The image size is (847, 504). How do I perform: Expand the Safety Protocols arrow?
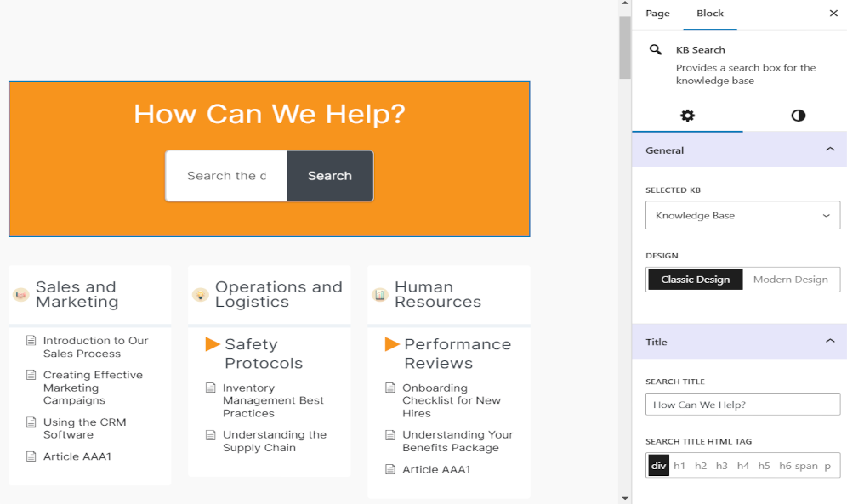tap(213, 344)
